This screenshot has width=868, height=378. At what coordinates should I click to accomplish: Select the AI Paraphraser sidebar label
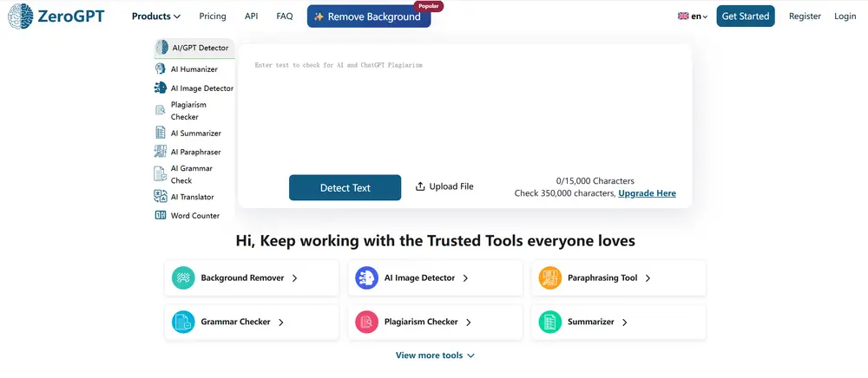(x=196, y=152)
